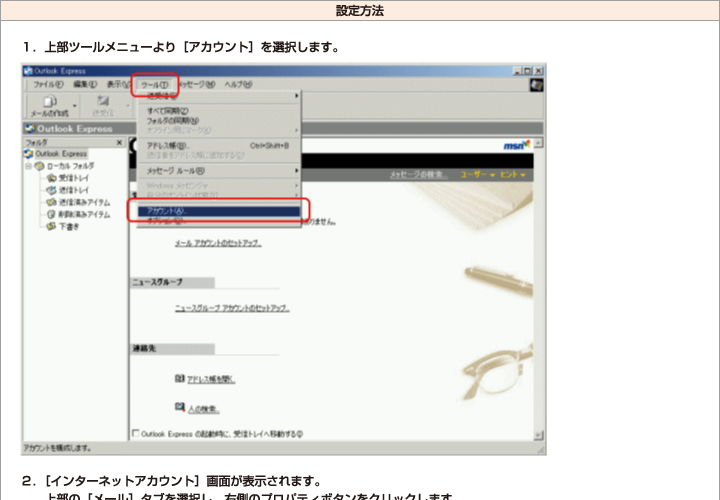This screenshot has height=500, width=720.
Task: Click the 受信トレイ inbox folder icon
Action: 51,178
